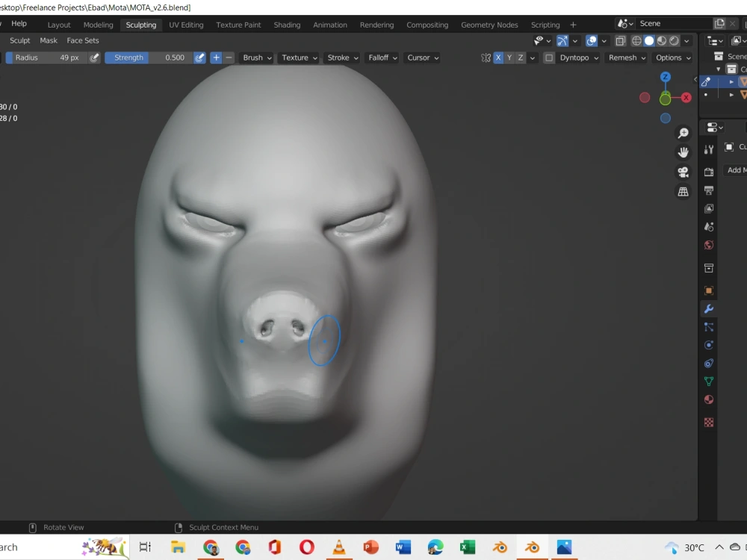This screenshot has width=747, height=560.
Task: Switch to the Shading workspace tab
Action: [x=287, y=25]
